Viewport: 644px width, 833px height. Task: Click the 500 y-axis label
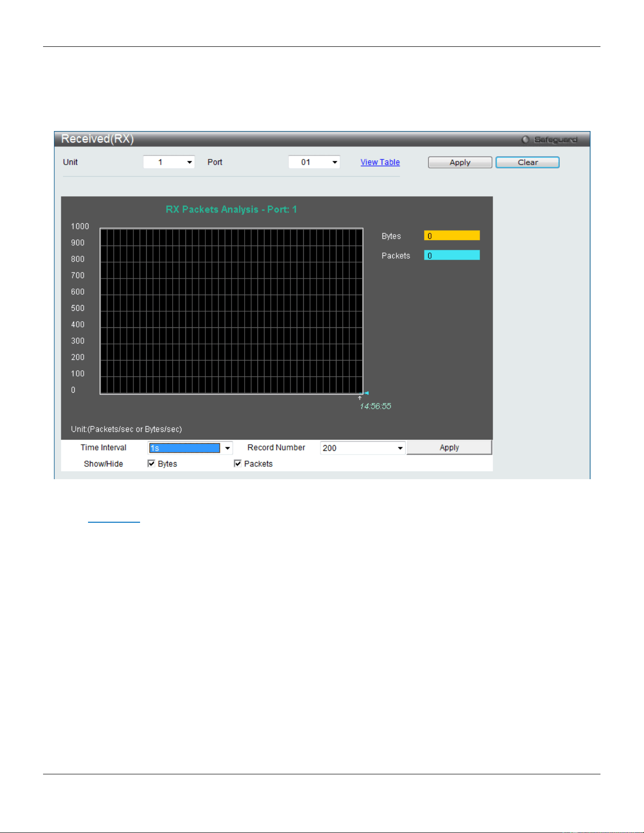(78, 308)
